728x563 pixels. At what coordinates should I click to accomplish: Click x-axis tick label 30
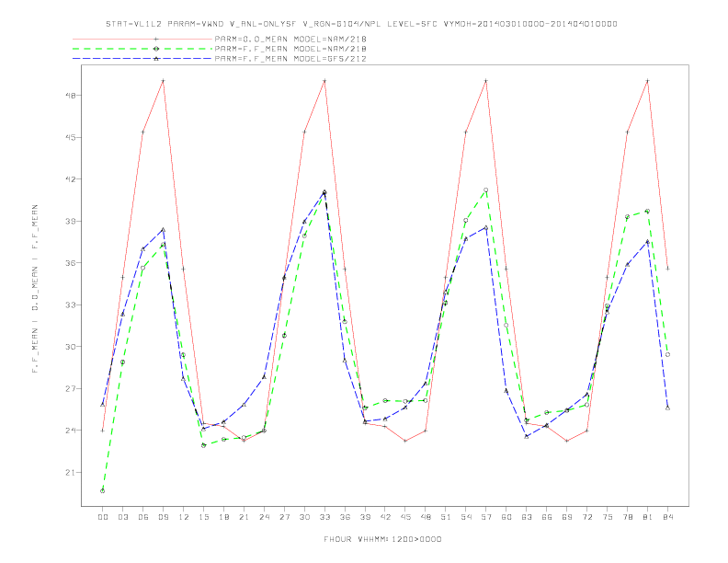click(x=304, y=517)
